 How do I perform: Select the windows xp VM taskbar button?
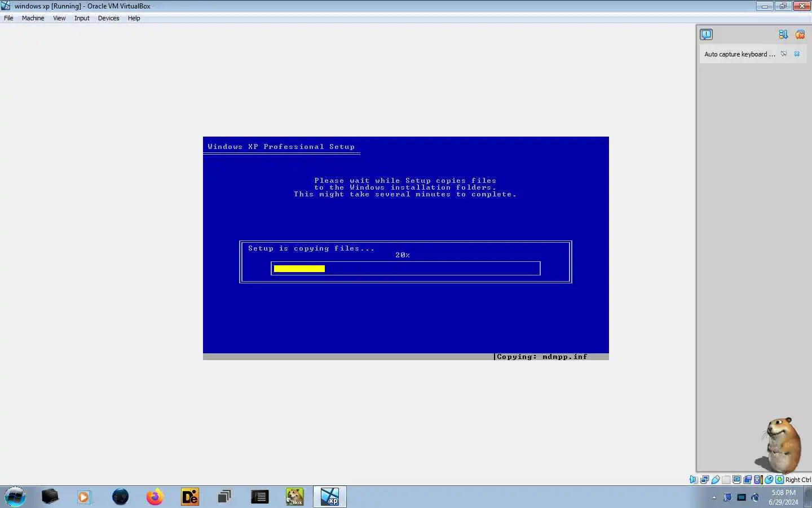click(x=330, y=497)
